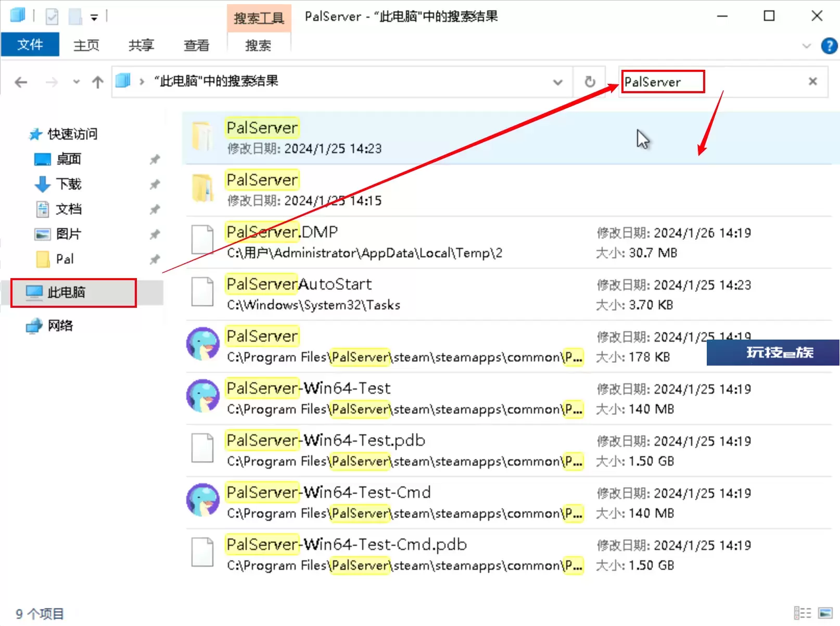Click the File Explorer icon in title bar
The width and height of the screenshot is (840, 626).
click(x=17, y=16)
